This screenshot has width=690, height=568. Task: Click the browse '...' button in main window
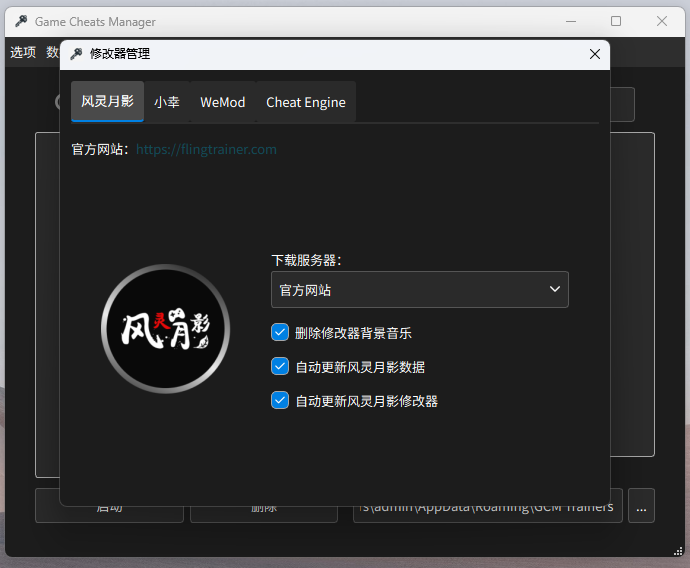pos(641,506)
